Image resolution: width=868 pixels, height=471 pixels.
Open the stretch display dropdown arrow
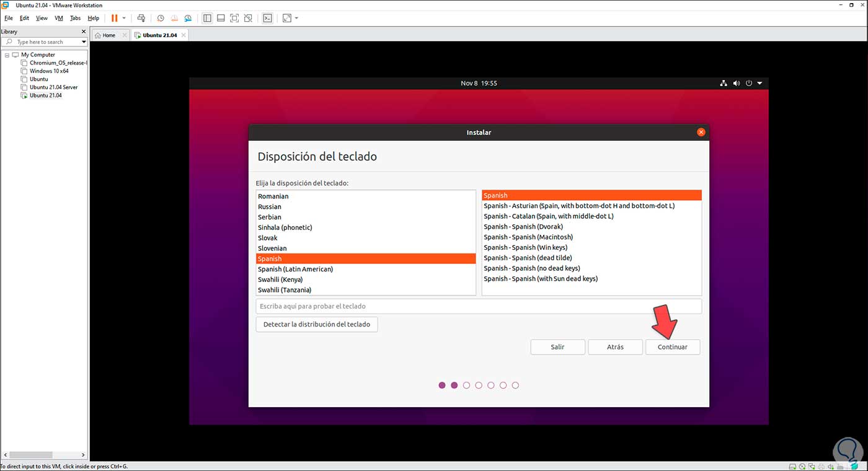click(296, 18)
